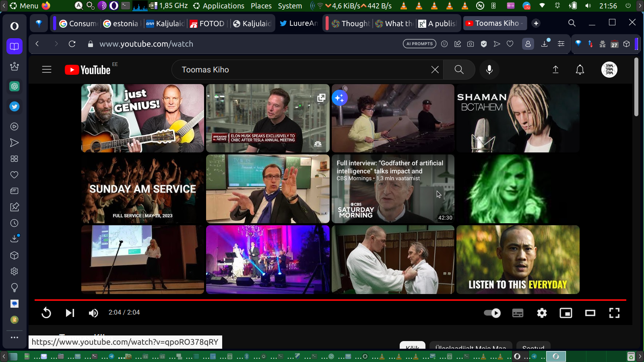Toggle subtitles with the captions button
The width and height of the screenshot is (644, 362).
(518, 313)
